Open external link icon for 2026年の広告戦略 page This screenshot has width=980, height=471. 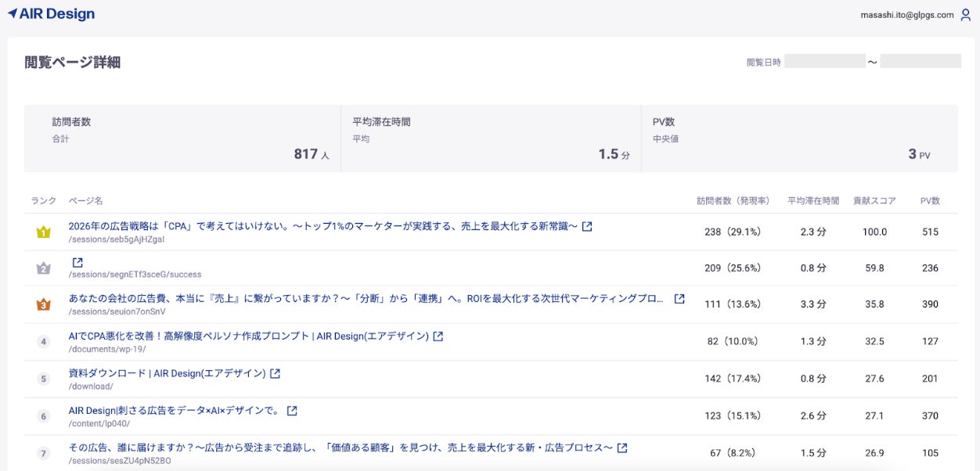click(x=587, y=226)
